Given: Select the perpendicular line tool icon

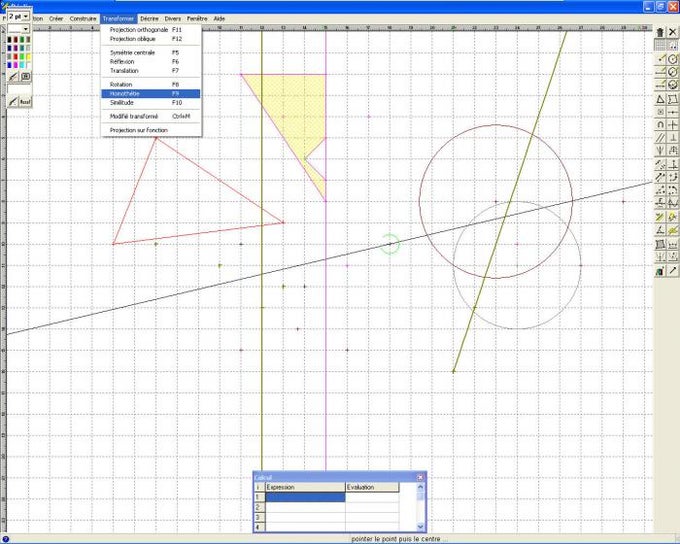Looking at the screenshot, I should click(x=673, y=138).
